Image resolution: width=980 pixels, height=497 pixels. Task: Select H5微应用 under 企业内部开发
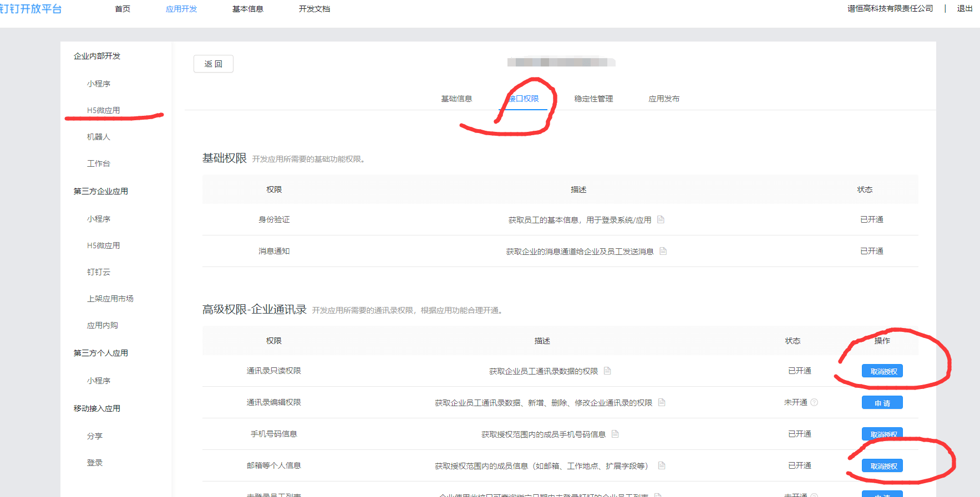coord(103,110)
